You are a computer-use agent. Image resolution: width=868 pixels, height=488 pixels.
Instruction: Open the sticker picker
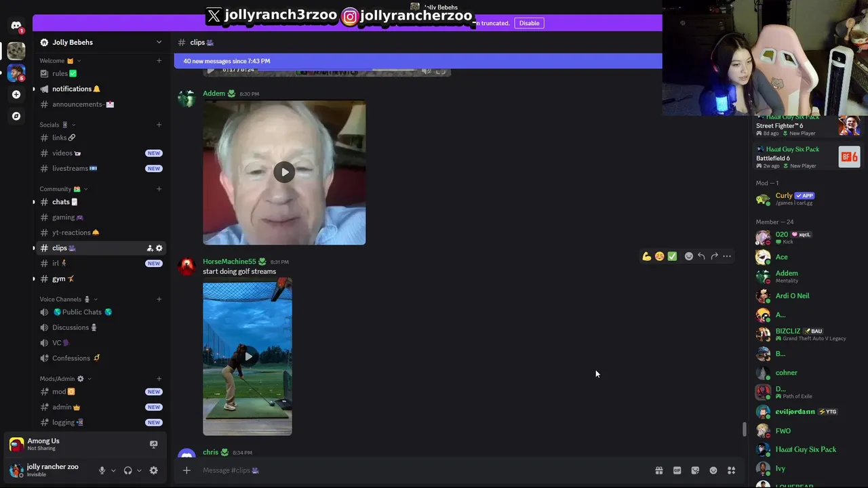695,470
